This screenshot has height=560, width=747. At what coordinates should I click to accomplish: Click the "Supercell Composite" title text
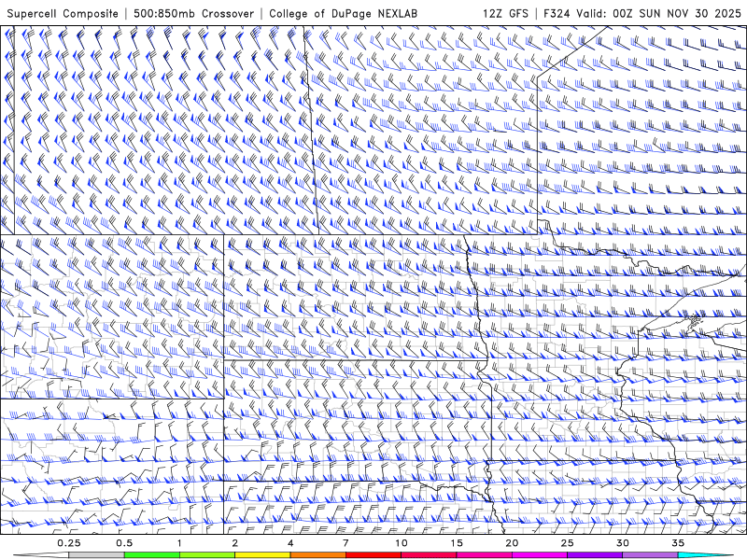tap(63, 14)
